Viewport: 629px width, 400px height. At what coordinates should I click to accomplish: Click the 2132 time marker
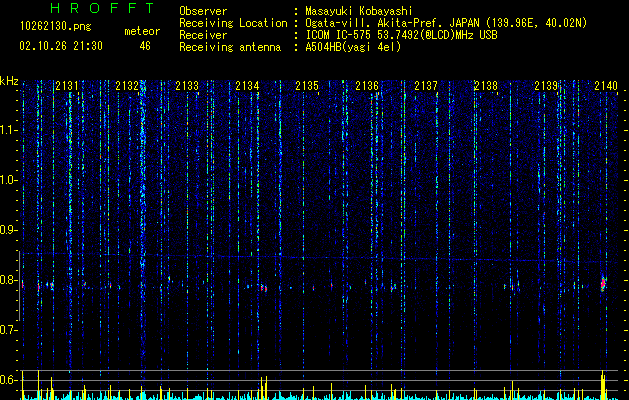127,85
